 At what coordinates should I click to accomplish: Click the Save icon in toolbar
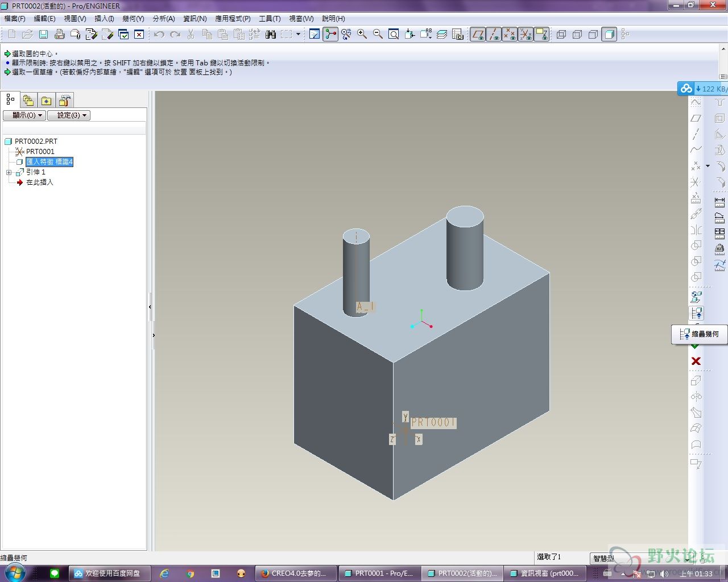point(43,35)
